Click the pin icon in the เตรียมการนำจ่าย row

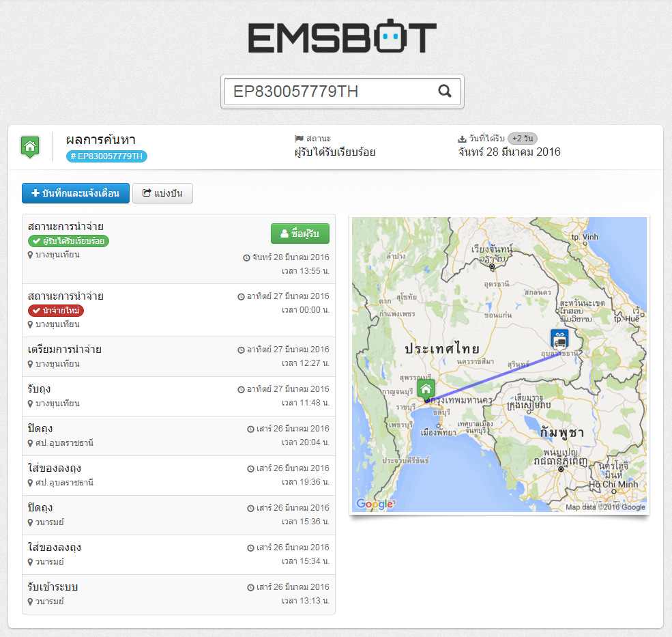click(30, 364)
